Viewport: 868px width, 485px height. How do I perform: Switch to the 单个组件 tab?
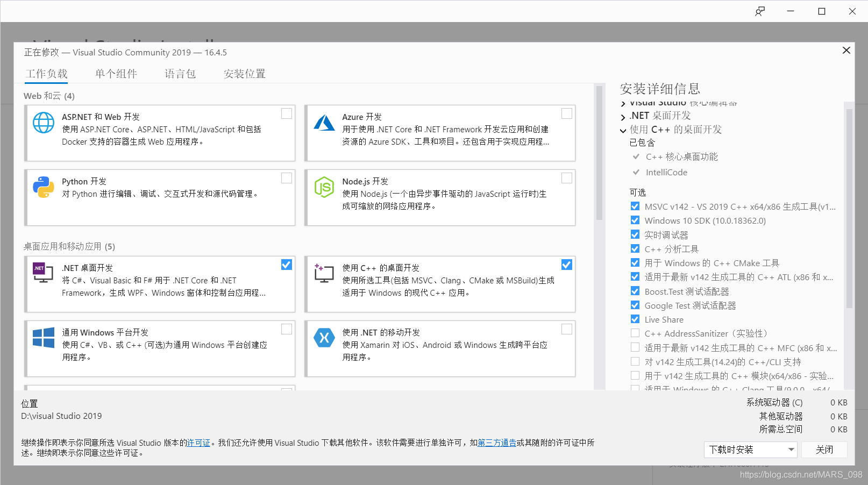[116, 74]
